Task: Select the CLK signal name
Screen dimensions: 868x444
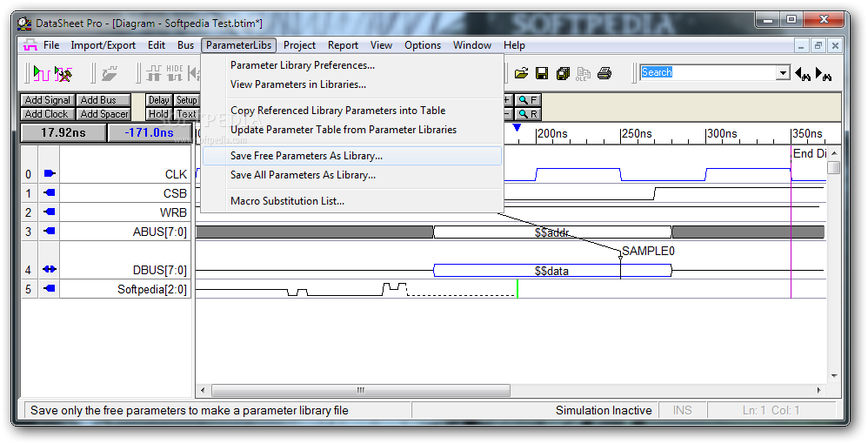Action: (x=176, y=174)
